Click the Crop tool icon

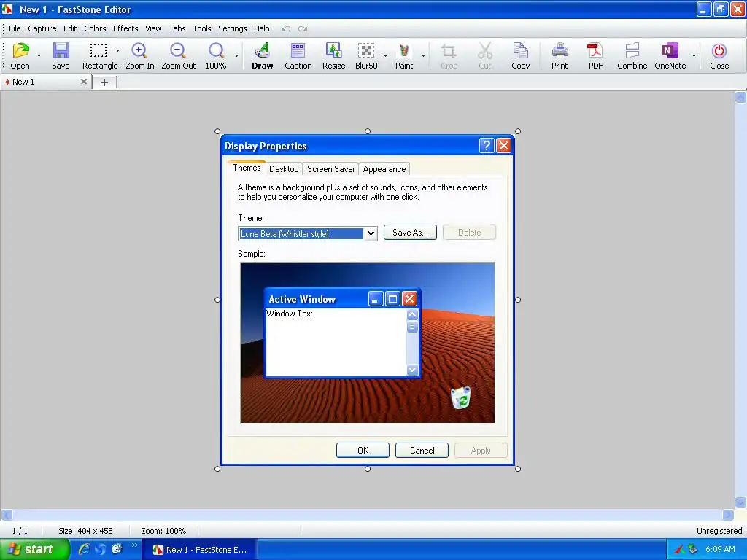[x=449, y=55]
